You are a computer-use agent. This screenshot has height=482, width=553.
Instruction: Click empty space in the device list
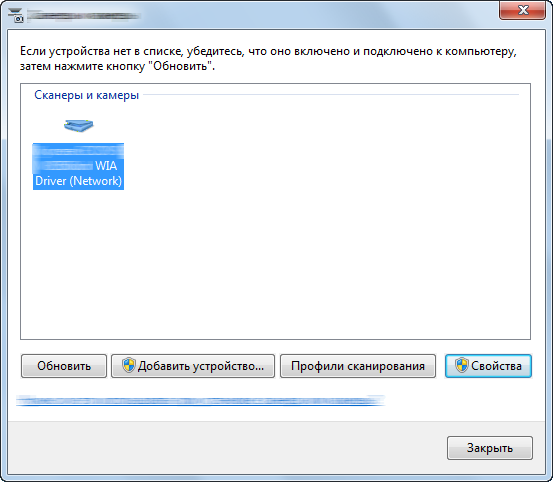(x=317, y=229)
